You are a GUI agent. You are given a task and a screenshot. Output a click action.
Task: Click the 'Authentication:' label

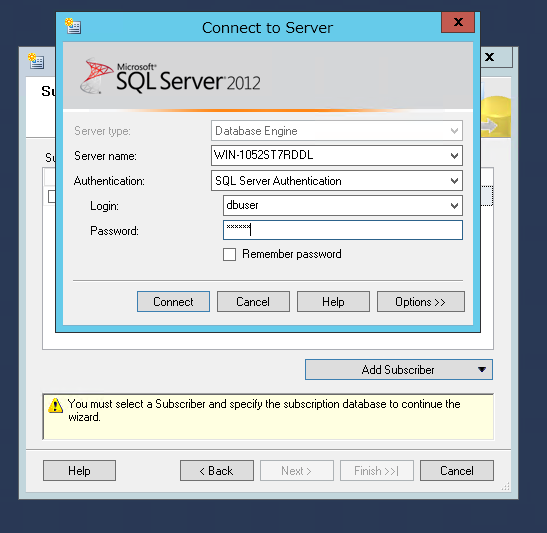pyautogui.click(x=109, y=181)
